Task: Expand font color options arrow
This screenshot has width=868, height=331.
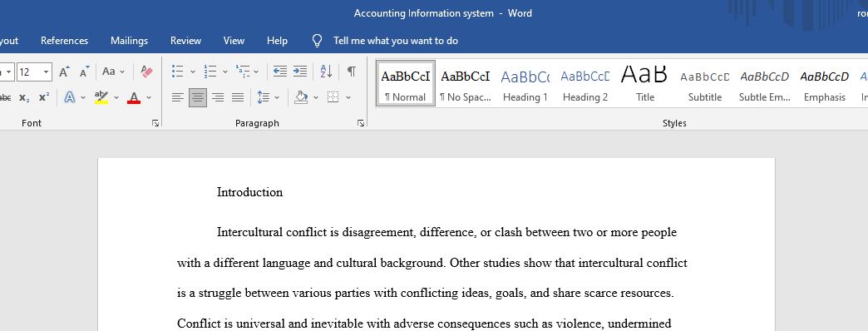Action: click(x=148, y=97)
